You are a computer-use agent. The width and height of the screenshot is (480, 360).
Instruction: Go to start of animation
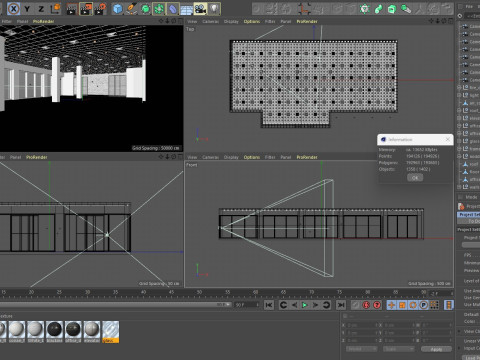tap(269, 305)
